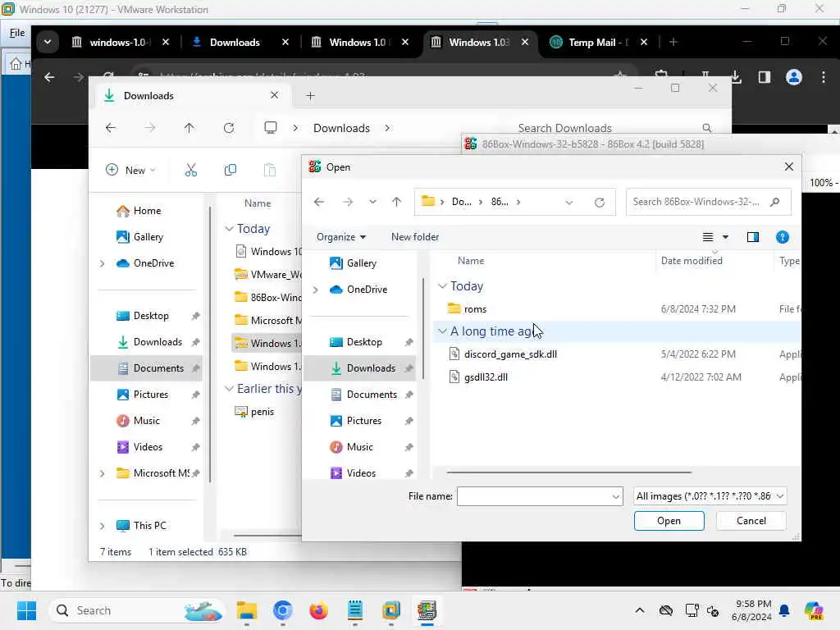Image resolution: width=840 pixels, height=630 pixels.
Task: Expand OneDrive in Open dialog sidebar
Action: click(x=316, y=290)
